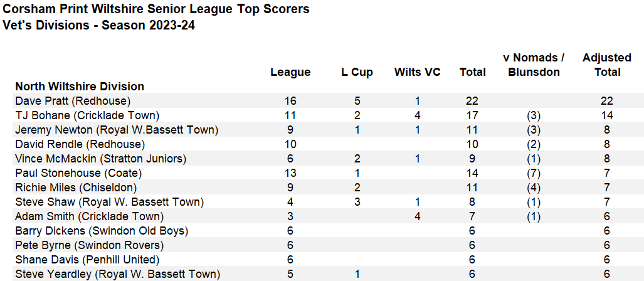This screenshot has height=281, width=644.
Task: Click the Wilts VC column header
Action: [x=417, y=72]
